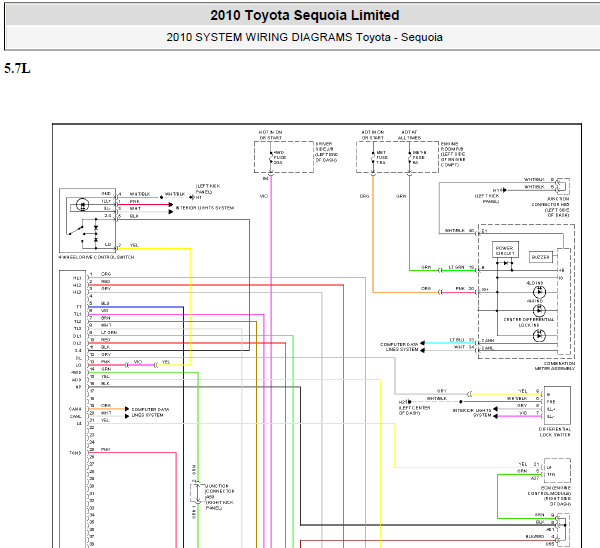Image resolution: width=600 pixels, height=548 pixels.
Task: Click 'L4' terminal label on the left connector
Action: (x=79, y=424)
